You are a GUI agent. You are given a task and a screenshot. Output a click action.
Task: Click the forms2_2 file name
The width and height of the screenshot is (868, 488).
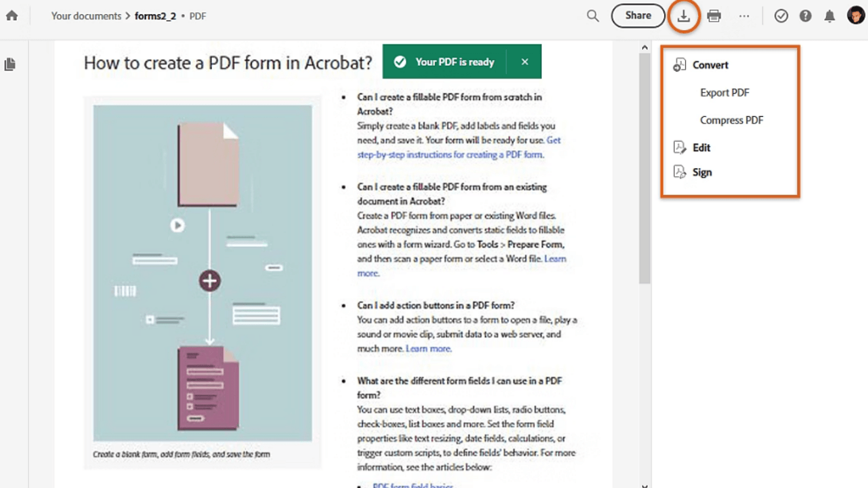pyautogui.click(x=155, y=16)
